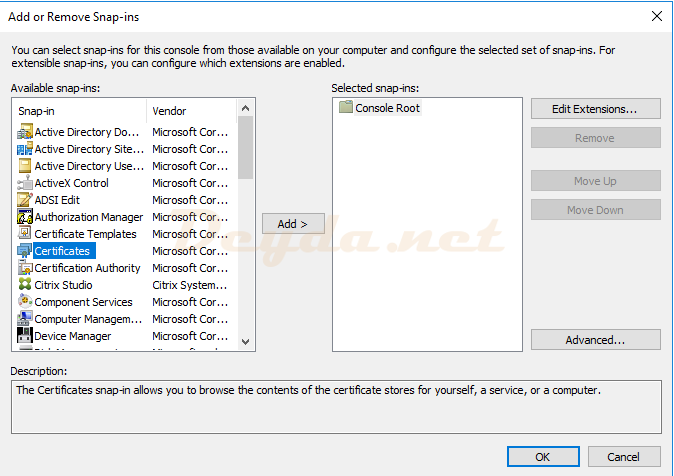Select the Device Manager icon

[x=25, y=336]
